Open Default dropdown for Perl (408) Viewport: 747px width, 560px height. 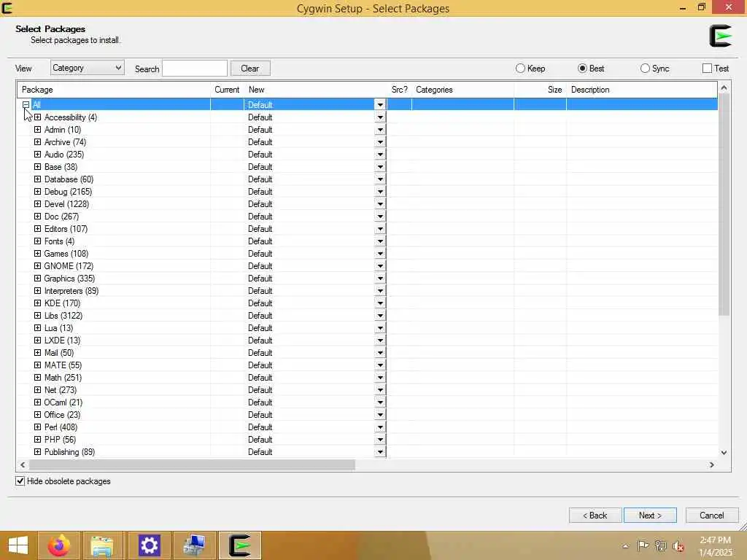pyautogui.click(x=379, y=427)
